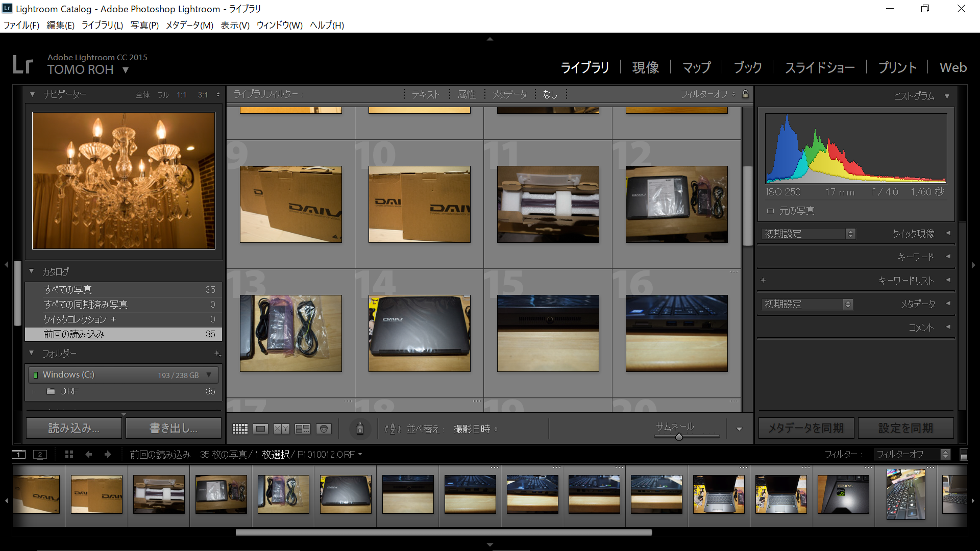Open second window display button 2

pos(40,454)
